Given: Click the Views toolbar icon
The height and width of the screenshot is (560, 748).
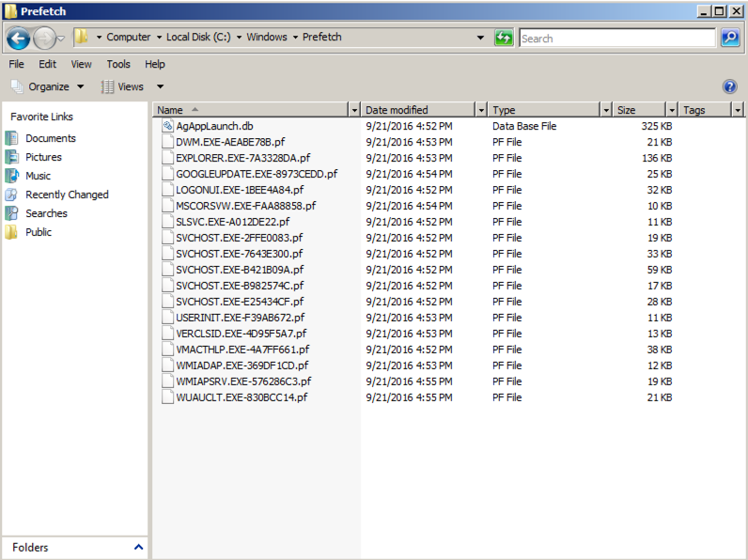Looking at the screenshot, I should click(107, 86).
